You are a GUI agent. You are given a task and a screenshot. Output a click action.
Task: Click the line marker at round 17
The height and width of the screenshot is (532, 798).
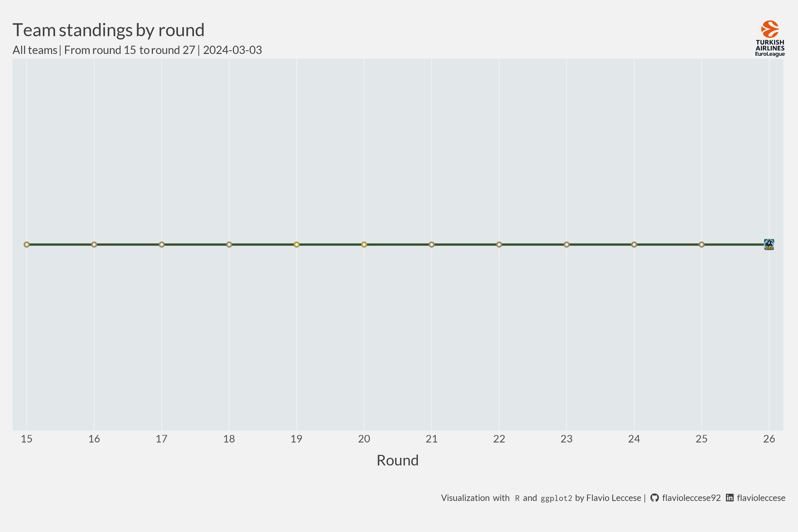162,245
